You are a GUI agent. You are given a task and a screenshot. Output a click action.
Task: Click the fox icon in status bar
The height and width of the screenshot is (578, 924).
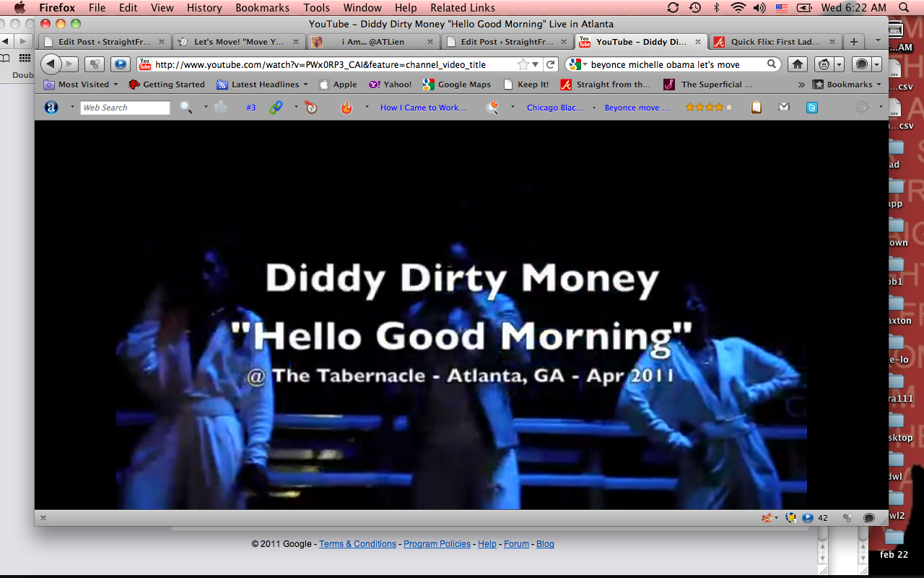click(767, 517)
